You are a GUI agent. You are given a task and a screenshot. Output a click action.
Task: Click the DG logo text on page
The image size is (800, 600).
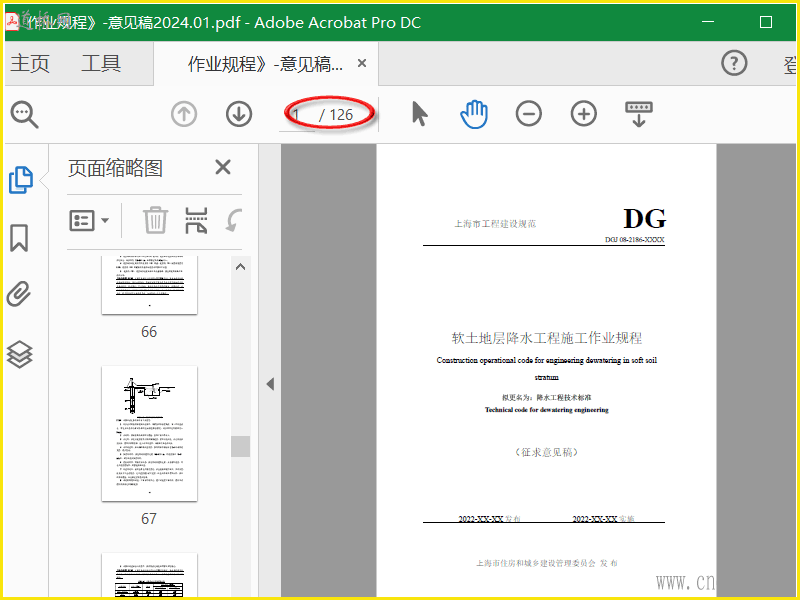pyautogui.click(x=644, y=219)
